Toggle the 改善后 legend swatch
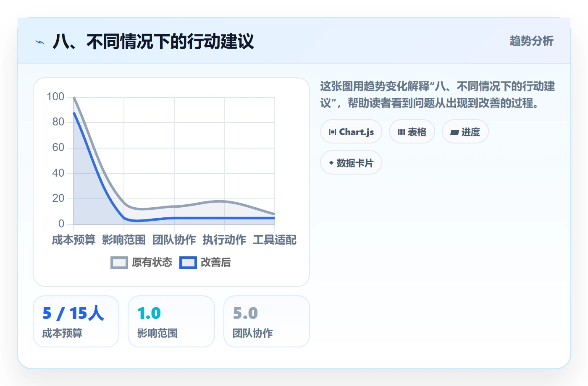 [188, 263]
